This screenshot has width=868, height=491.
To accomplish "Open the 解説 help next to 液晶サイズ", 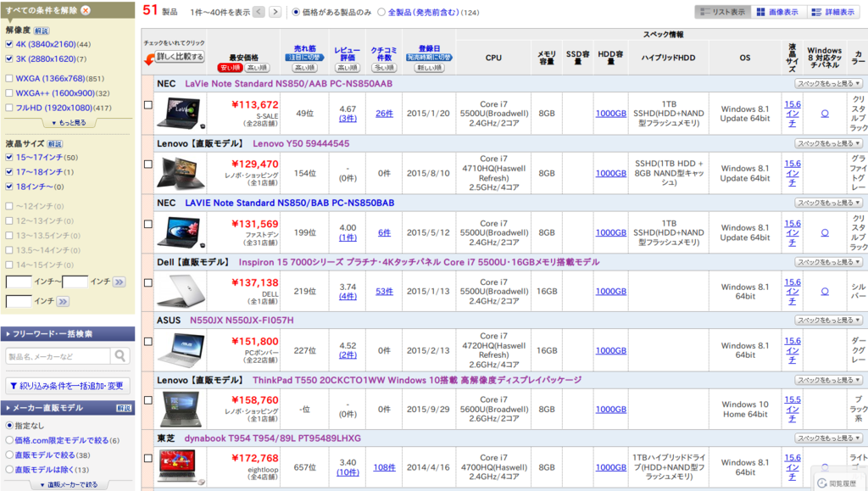I will tap(55, 143).
